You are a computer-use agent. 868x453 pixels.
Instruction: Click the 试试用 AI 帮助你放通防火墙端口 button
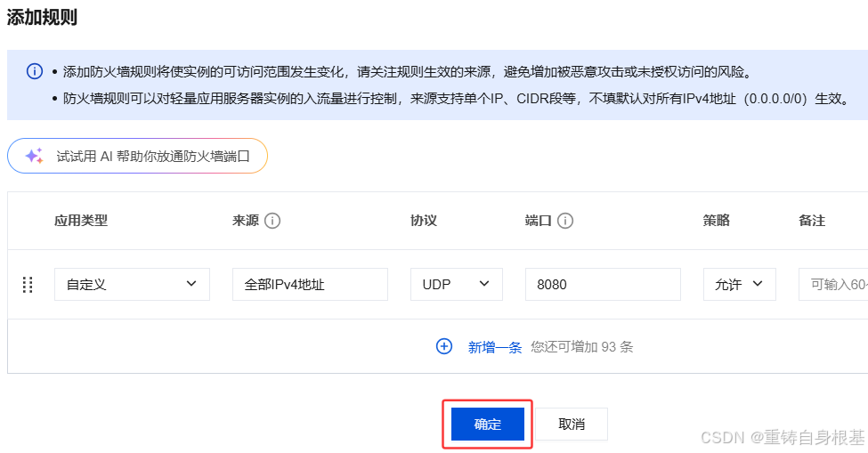coord(137,156)
